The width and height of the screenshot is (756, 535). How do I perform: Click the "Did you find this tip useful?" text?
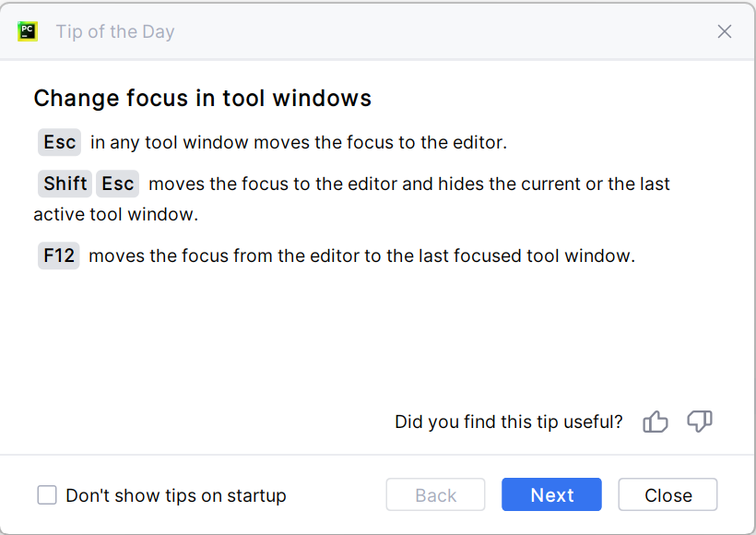pos(508,422)
